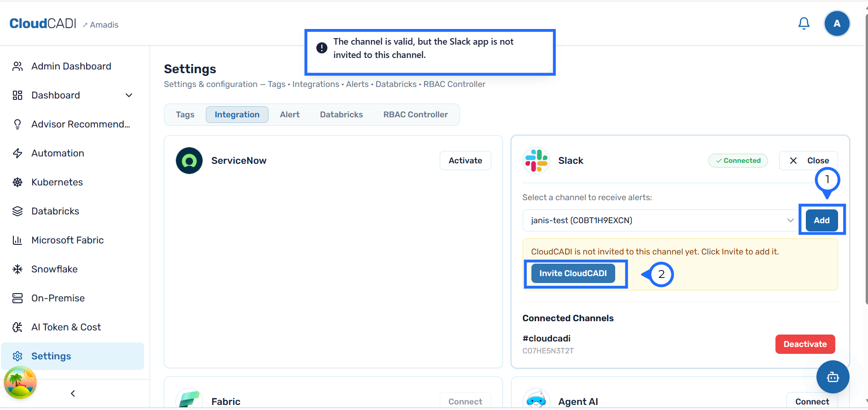Click the Kubernetes wheel icon
The image size is (868, 410).
(17, 182)
